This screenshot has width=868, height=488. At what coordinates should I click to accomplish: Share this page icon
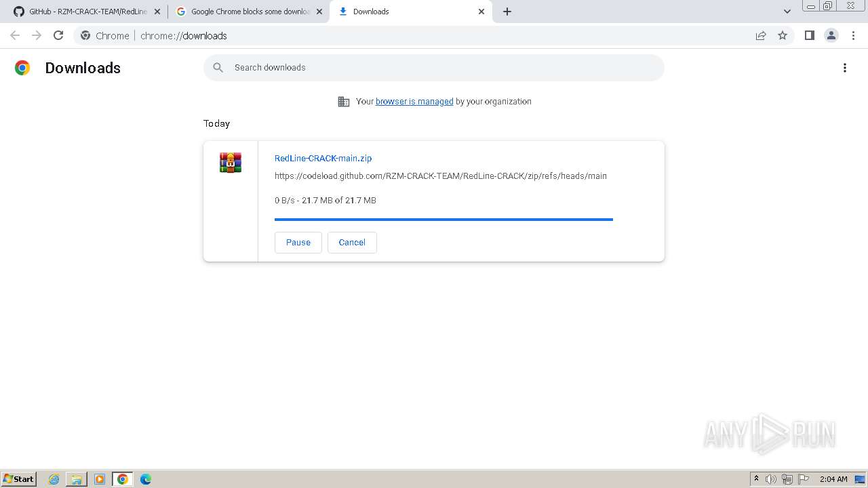click(761, 35)
